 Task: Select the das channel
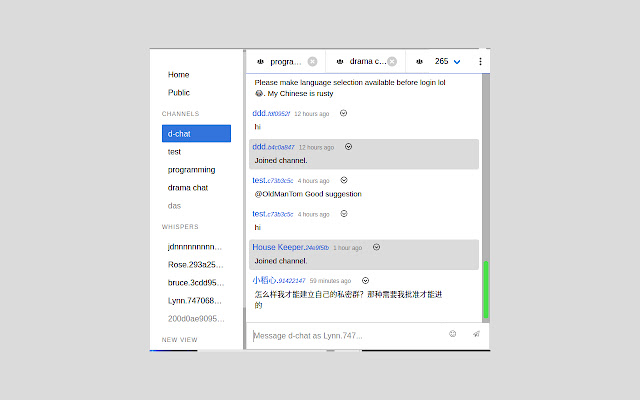click(174, 206)
